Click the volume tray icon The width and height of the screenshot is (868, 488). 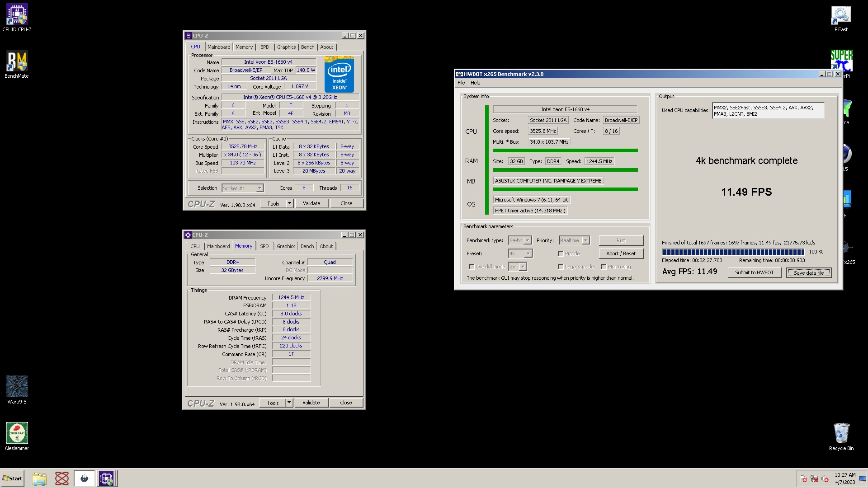click(x=825, y=479)
